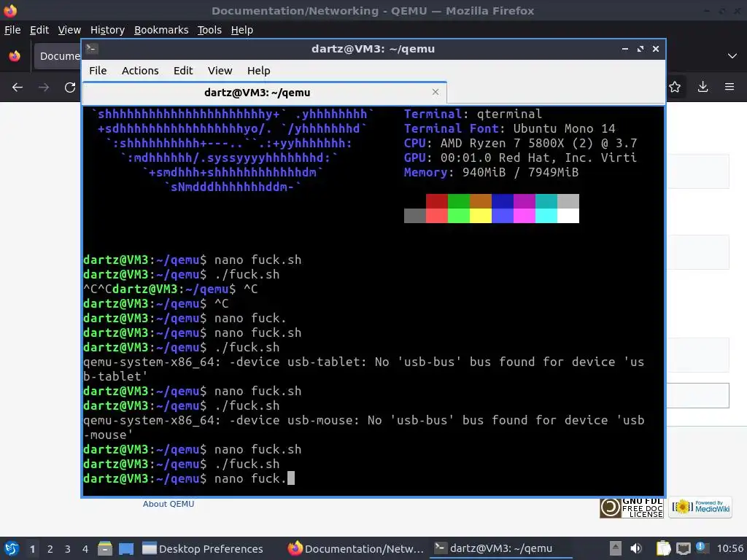Click the show desktop icon in taskbar

[125, 548]
